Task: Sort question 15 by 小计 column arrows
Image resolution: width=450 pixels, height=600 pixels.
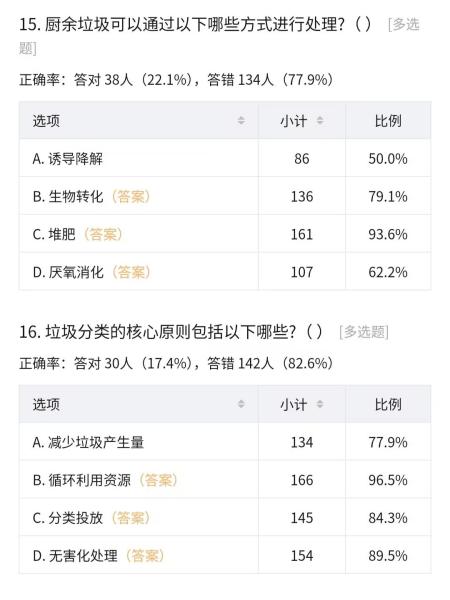Action: pyautogui.click(x=320, y=121)
